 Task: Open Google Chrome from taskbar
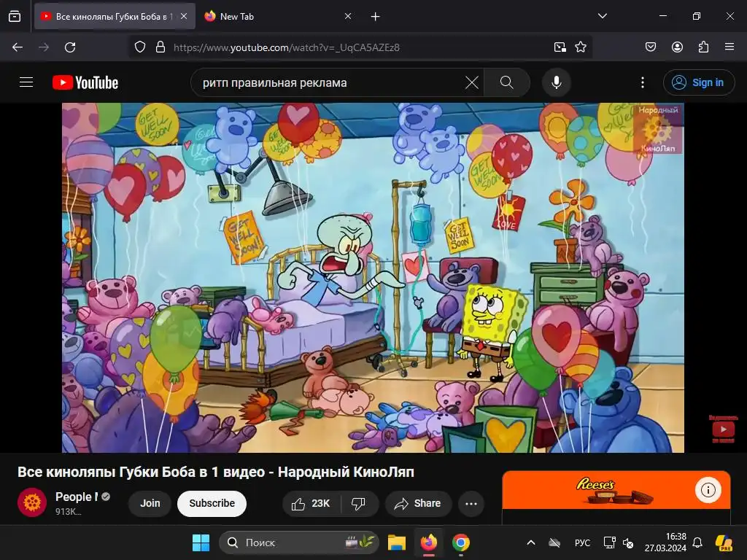click(x=461, y=542)
